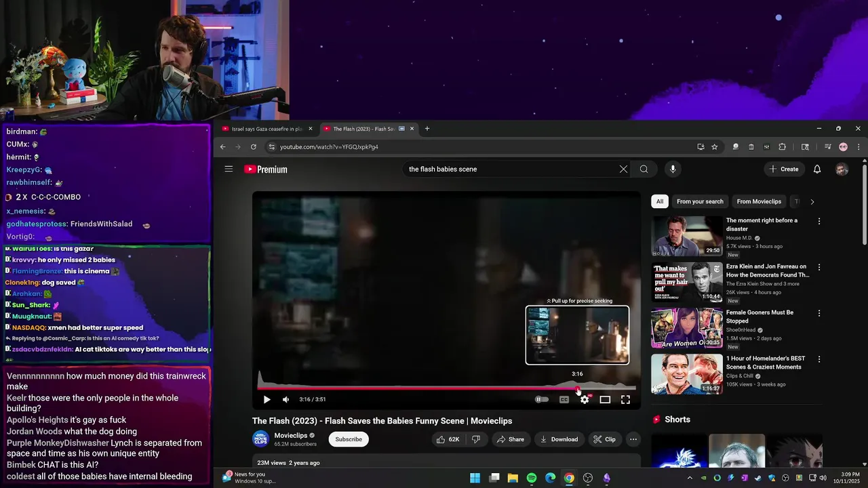This screenshot has width=868, height=488.
Task: Open the Create button
Action: [x=784, y=169]
